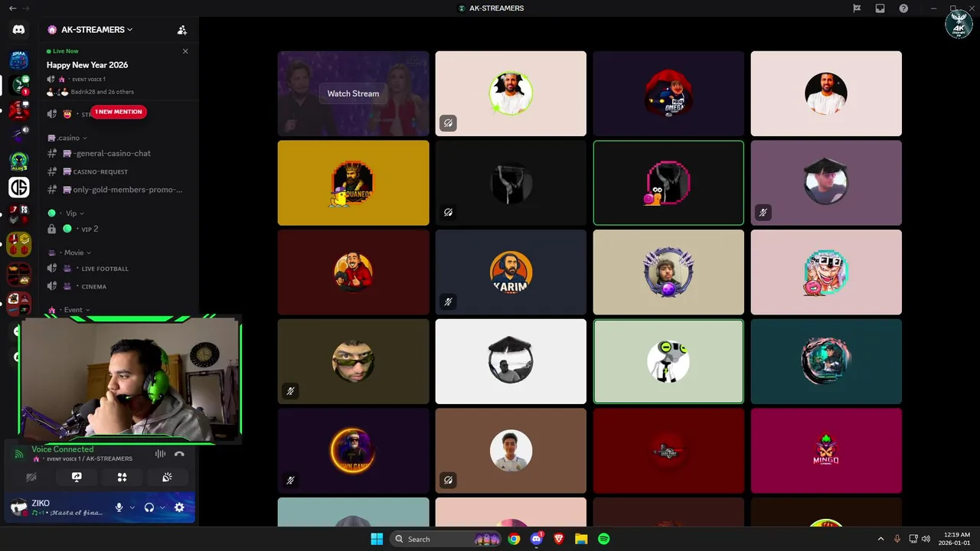
Task: Open the inbox icon in title bar
Action: pyautogui.click(x=880, y=8)
